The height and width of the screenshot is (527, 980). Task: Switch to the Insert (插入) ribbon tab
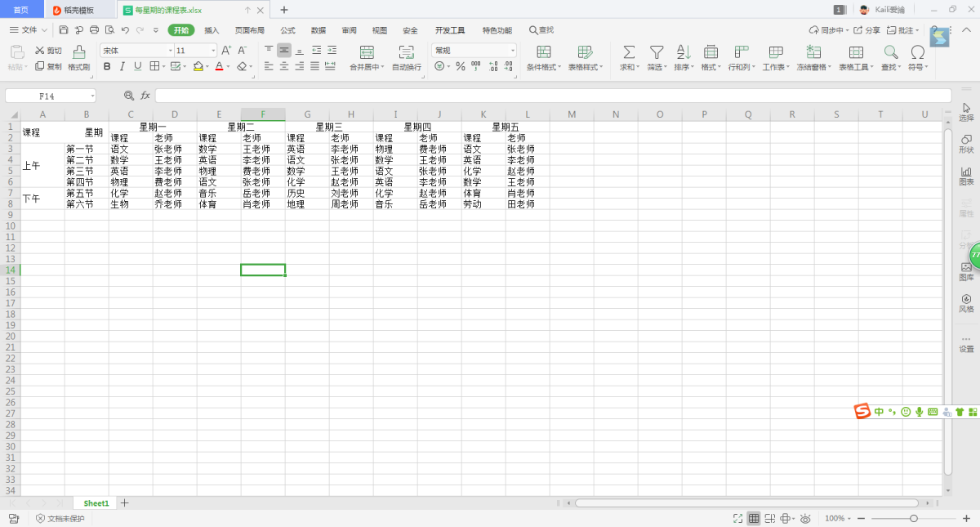[212, 30]
